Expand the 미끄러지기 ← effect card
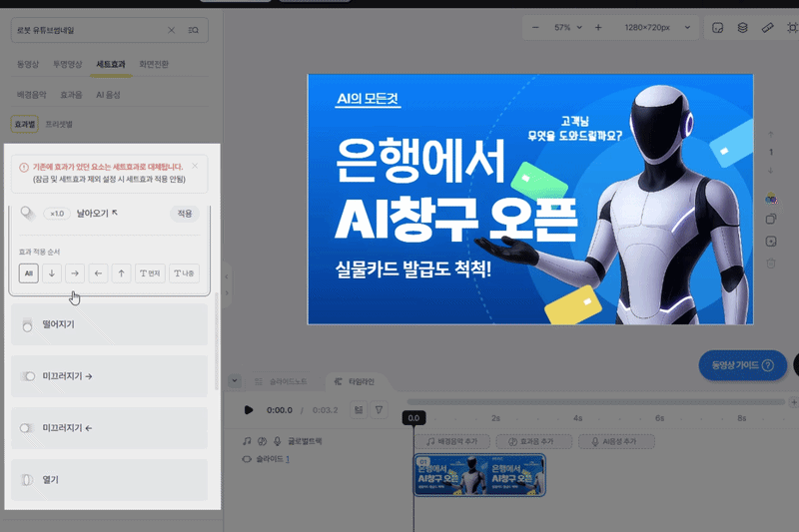Image resolution: width=799 pixels, height=532 pixels. [x=110, y=428]
